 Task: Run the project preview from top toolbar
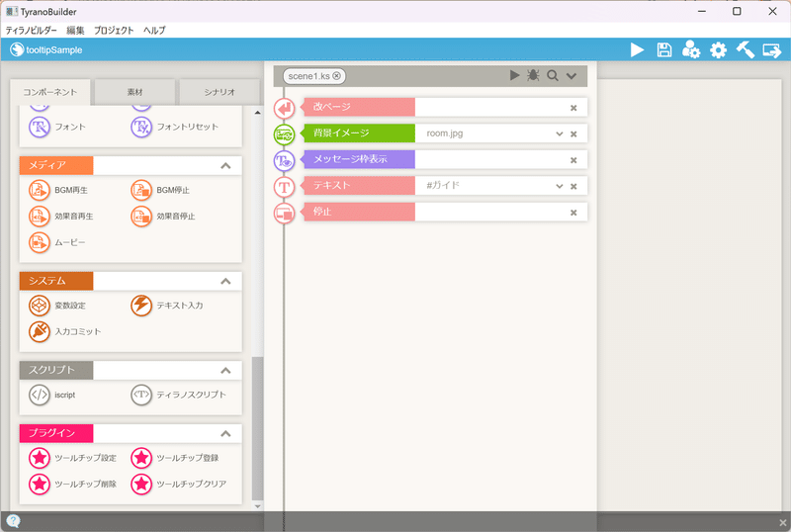click(637, 50)
